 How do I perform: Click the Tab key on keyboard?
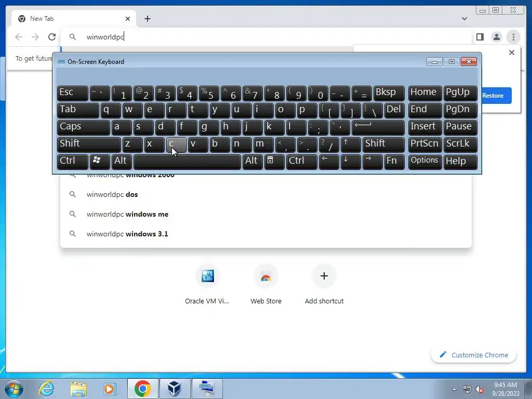[78, 110]
